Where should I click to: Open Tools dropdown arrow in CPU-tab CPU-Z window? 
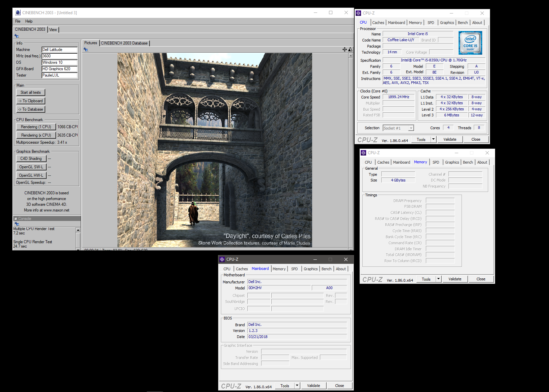click(x=434, y=139)
